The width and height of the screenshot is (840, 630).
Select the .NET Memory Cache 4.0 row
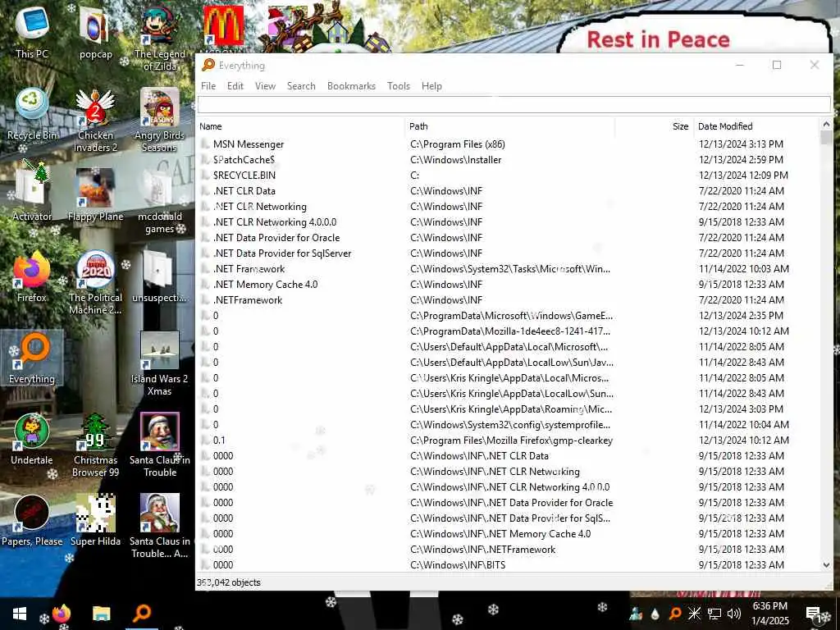point(508,285)
